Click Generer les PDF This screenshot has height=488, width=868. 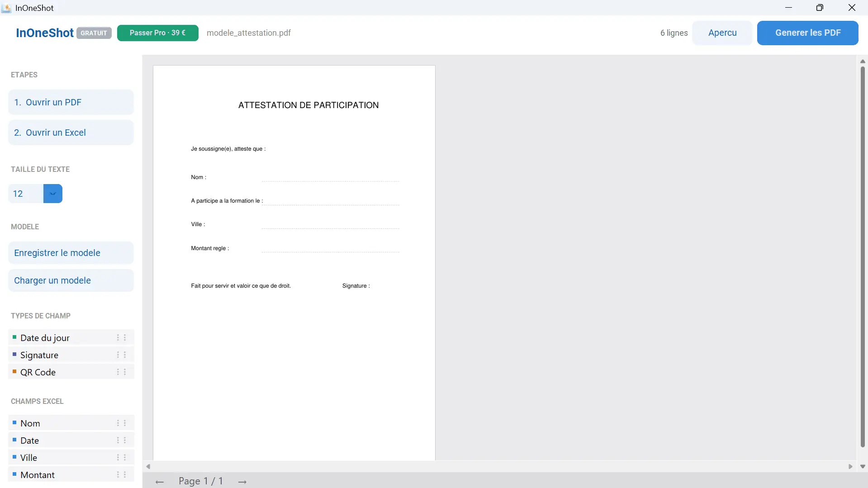click(808, 33)
